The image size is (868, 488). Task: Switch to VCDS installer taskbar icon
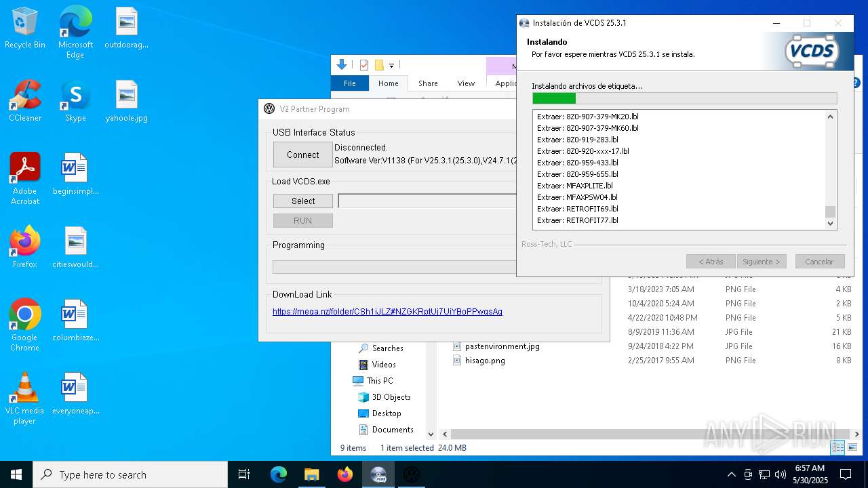point(378,474)
